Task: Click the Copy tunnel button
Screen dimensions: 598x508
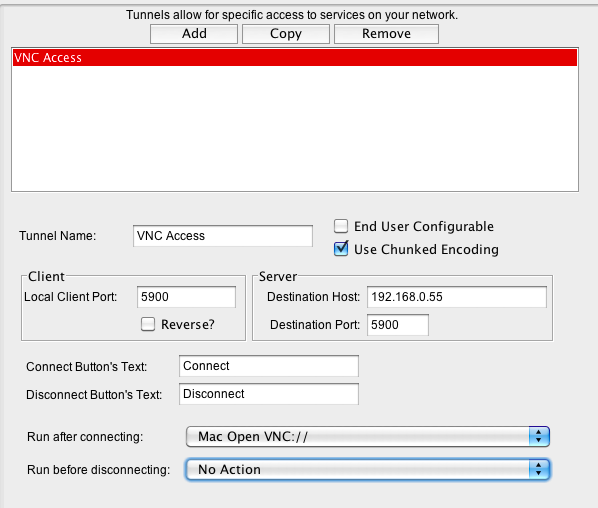Action: point(286,34)
